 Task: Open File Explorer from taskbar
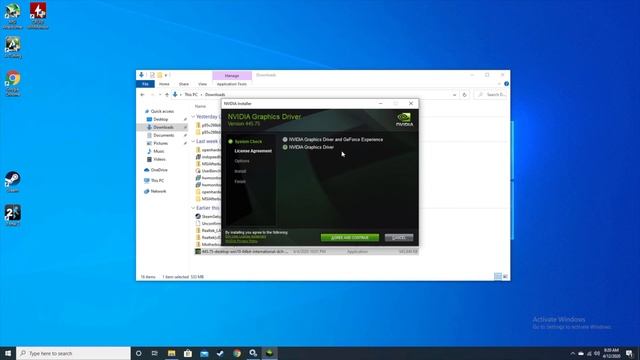coord(171,353)
